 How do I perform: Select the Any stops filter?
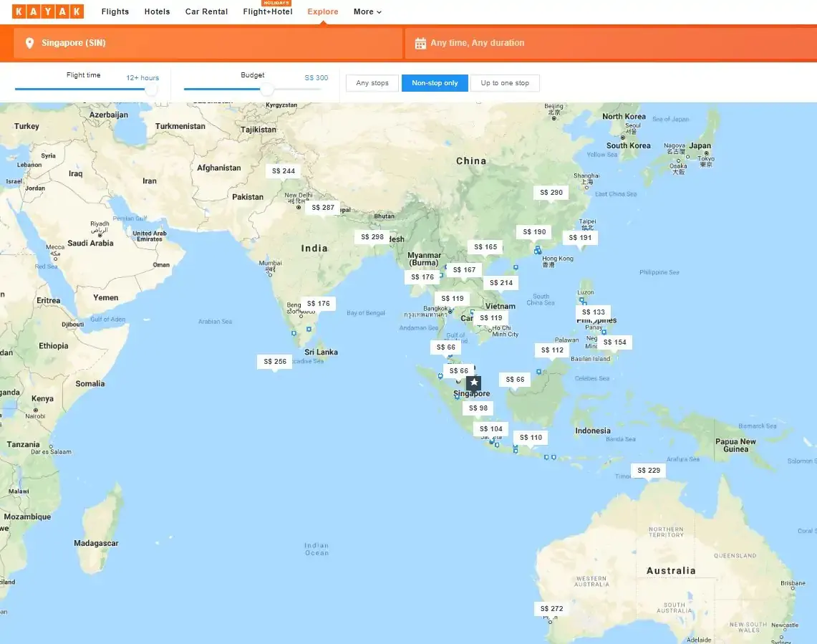[372, 83]
